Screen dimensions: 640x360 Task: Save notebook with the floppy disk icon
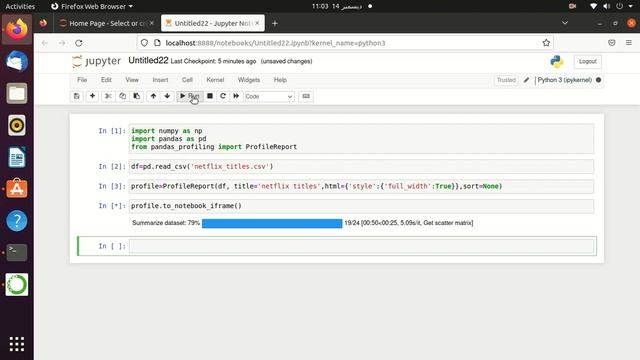pos(77,96)
